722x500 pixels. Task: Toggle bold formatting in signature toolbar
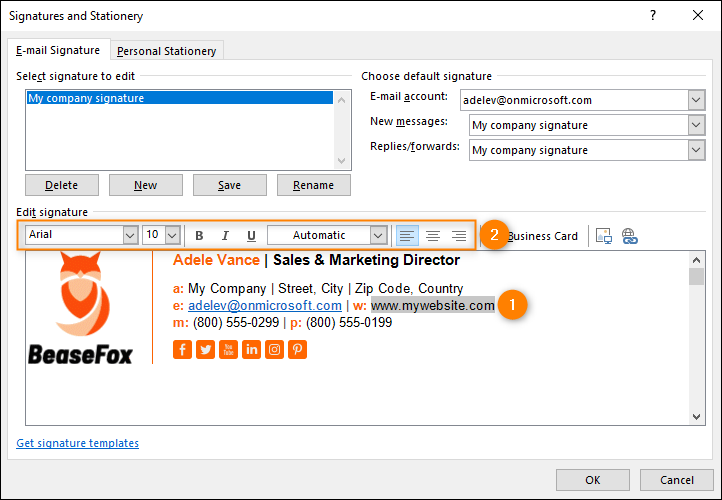pos(199,236)
